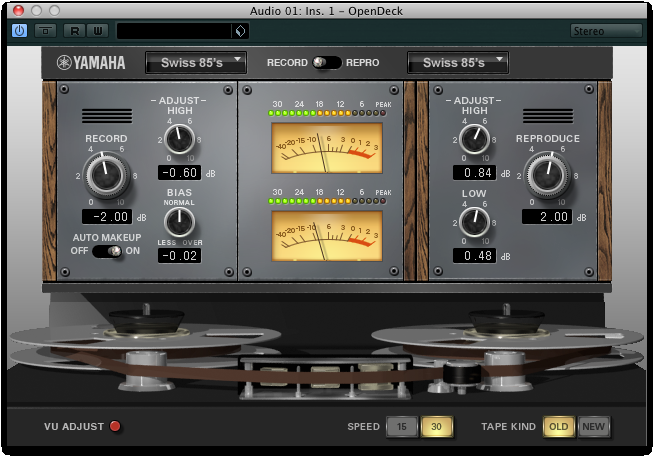Click the BIAS knob

coord(180,223)
